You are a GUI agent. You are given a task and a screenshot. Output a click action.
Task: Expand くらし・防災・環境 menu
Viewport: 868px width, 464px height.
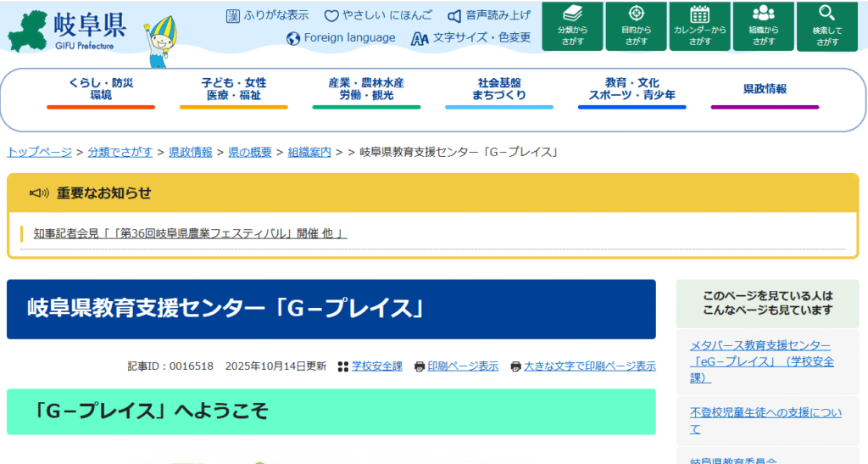click(x=101, y=89)
